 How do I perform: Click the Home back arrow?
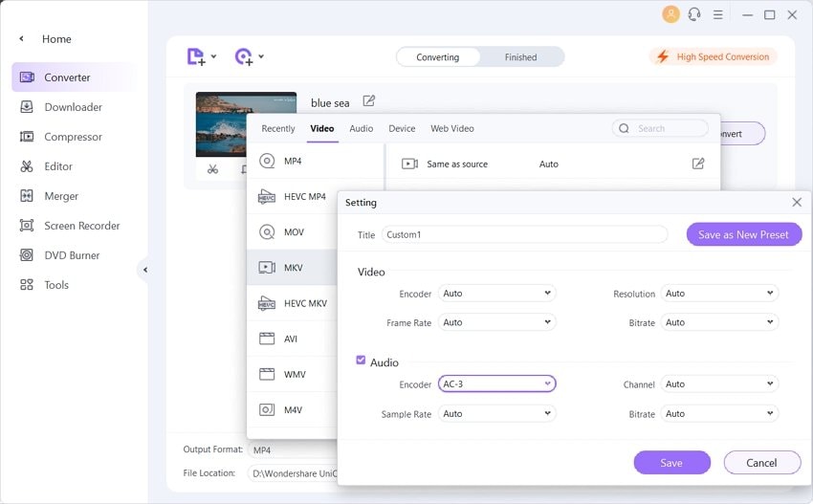pos(21,38)
